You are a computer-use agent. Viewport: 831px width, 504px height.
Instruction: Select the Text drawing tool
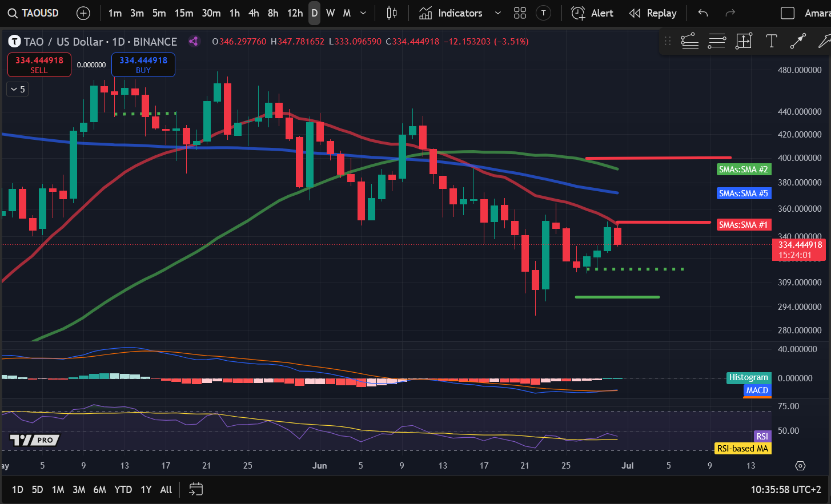coord(771,41)
